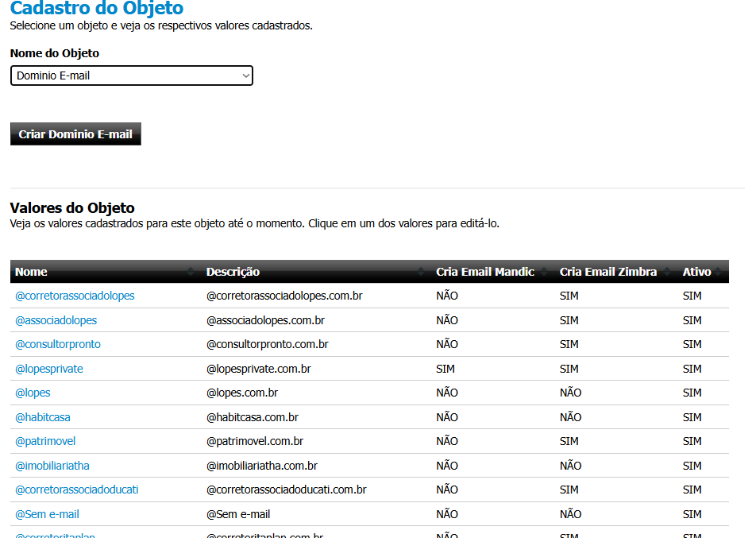This screenshot has width=756, height=538.
Task: Edit the @associadolopes value
Action: [x=56, y=320]
